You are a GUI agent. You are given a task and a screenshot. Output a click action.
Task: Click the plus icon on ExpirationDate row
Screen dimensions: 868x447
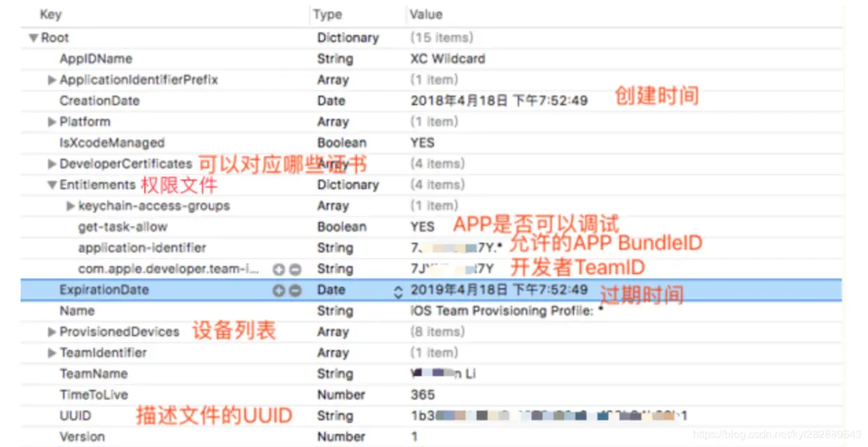pyautogui.click(x=279, y=290)
